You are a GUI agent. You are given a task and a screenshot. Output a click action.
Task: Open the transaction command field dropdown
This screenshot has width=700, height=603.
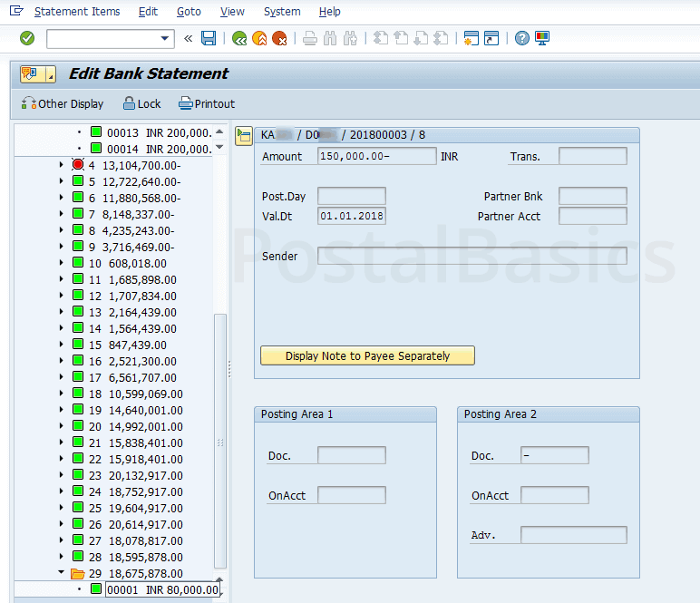(165, 38)
